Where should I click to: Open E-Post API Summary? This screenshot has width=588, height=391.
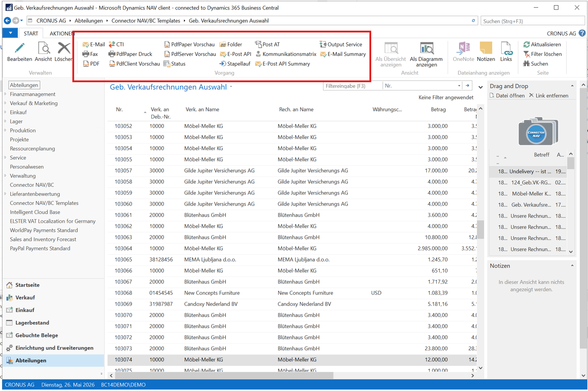[283, 64]
